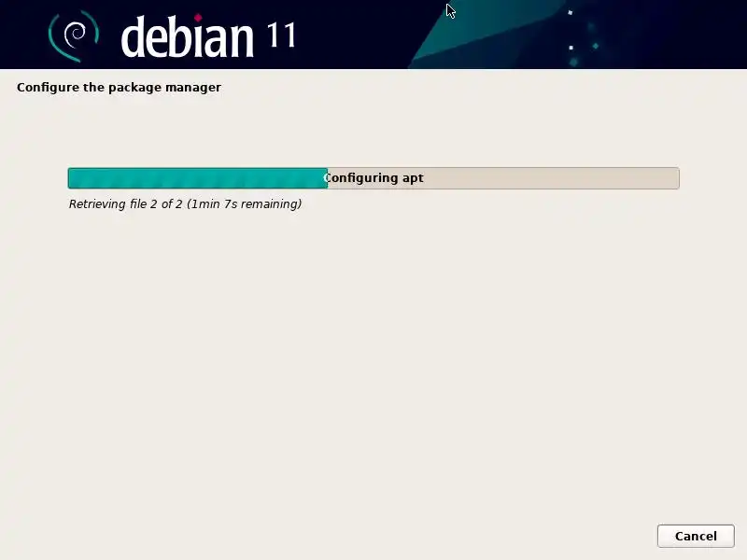Click the filled teal part of the progress bar
Image resolution: width=747 pixels, height=560 pixels.
[x=198, y=178]
